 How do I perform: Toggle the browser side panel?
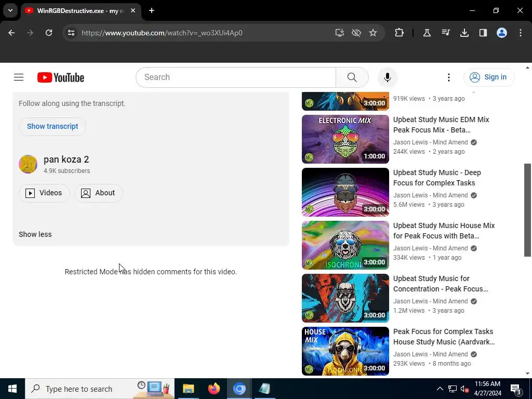483,33
